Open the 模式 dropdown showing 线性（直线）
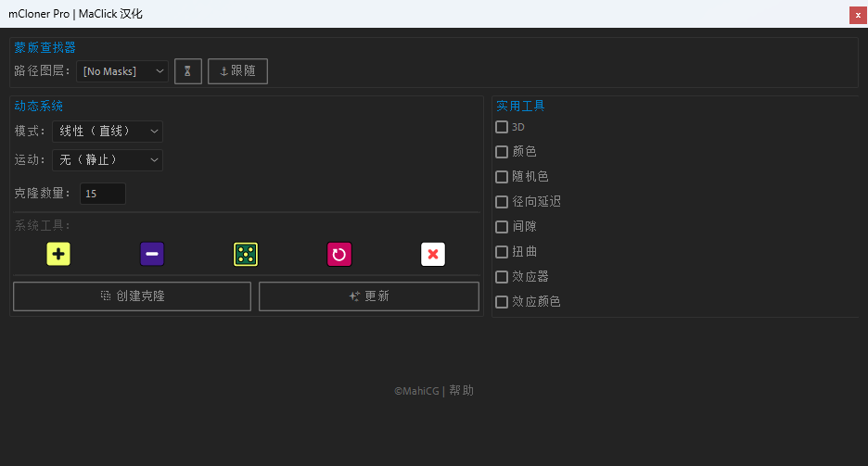Viewport: 868px width, 466px height. tap(108, 131)
